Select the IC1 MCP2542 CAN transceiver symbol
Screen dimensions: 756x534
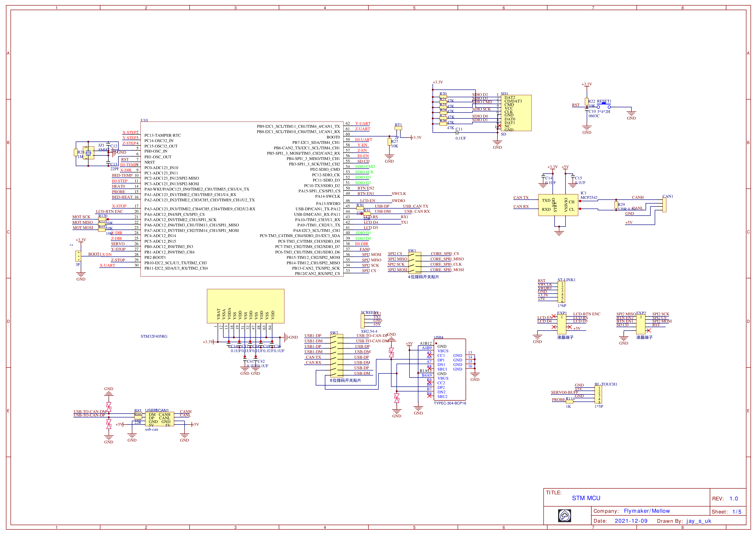[558, 205]
